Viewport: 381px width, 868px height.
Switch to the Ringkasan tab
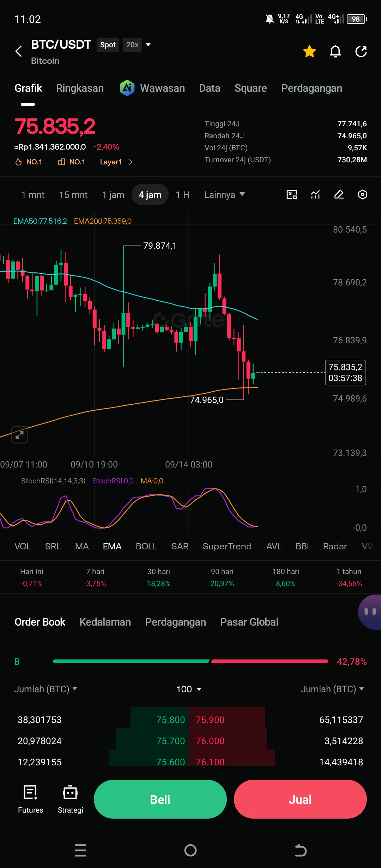coord(80,88)
